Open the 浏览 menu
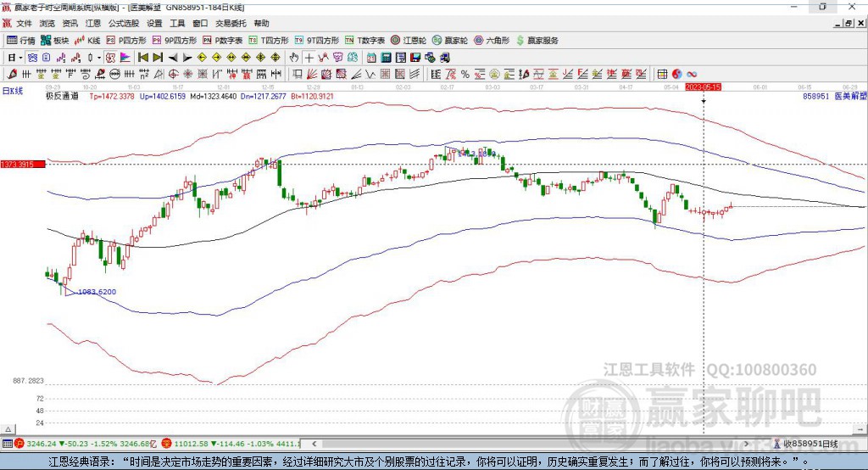 [47, 23]
